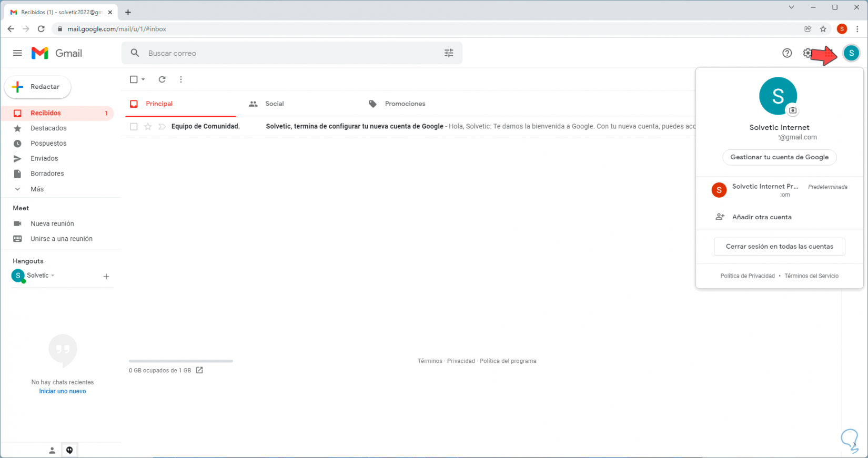Screen dimensions: 868x458
Task: Share this page icon in address bar
Action: coord(808,29)
